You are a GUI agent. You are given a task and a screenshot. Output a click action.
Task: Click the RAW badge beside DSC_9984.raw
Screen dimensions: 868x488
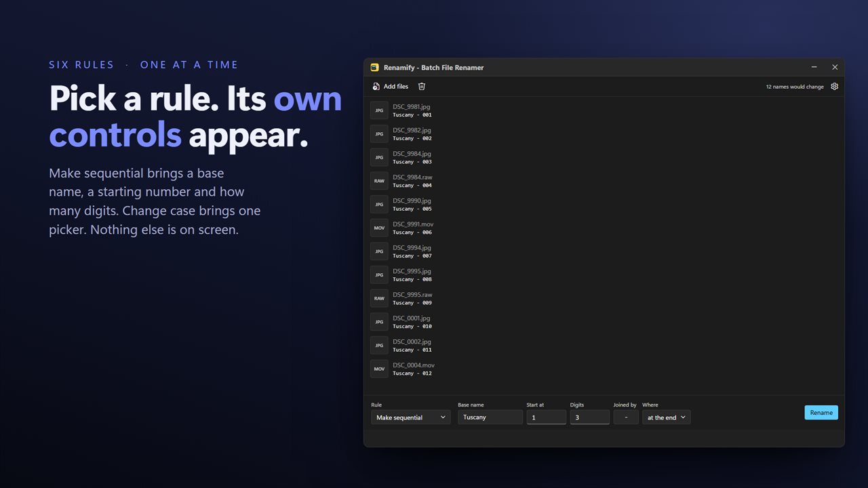[379, 181]
